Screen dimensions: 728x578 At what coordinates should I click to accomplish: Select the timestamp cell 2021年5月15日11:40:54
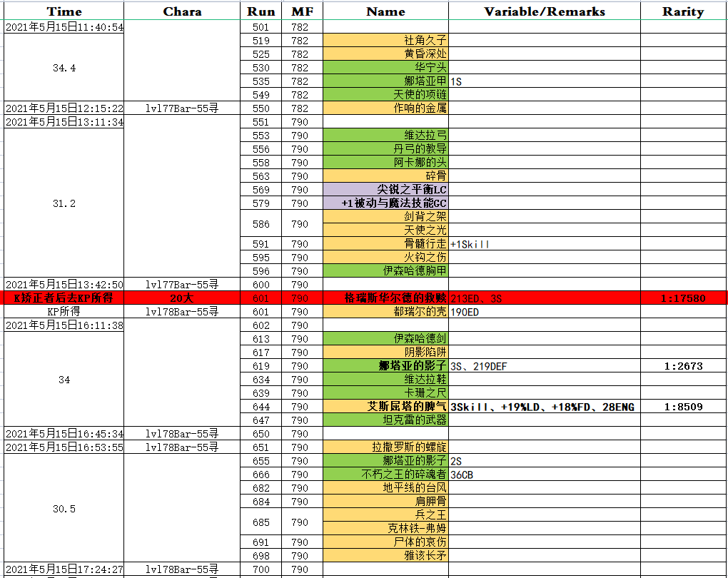pos(64,27)
